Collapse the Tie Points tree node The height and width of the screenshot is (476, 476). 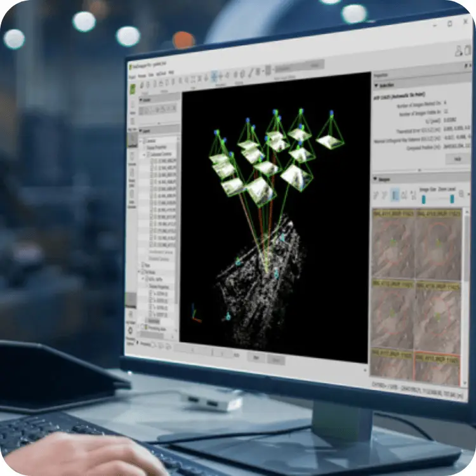pyautogui.click(x=140, y=272)
